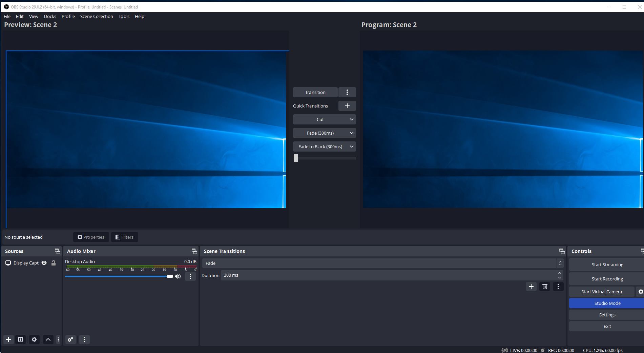Toggle Display Capture visibility eye icon
644x353 pixels.
click(44, 263)
